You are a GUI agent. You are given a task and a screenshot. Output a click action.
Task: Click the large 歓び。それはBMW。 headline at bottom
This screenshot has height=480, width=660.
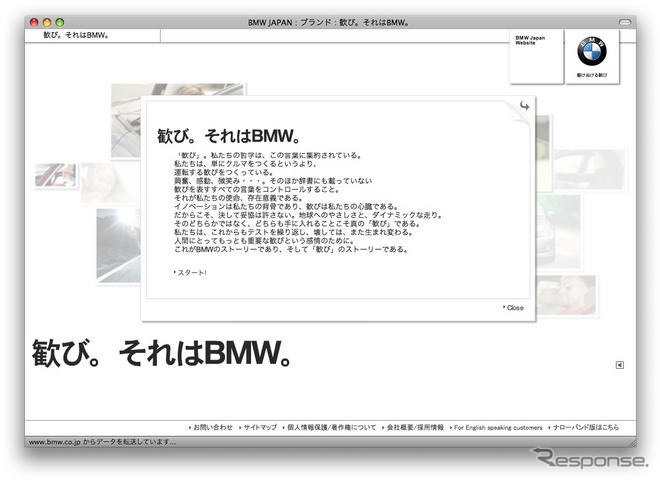click(x=162, y=353)
